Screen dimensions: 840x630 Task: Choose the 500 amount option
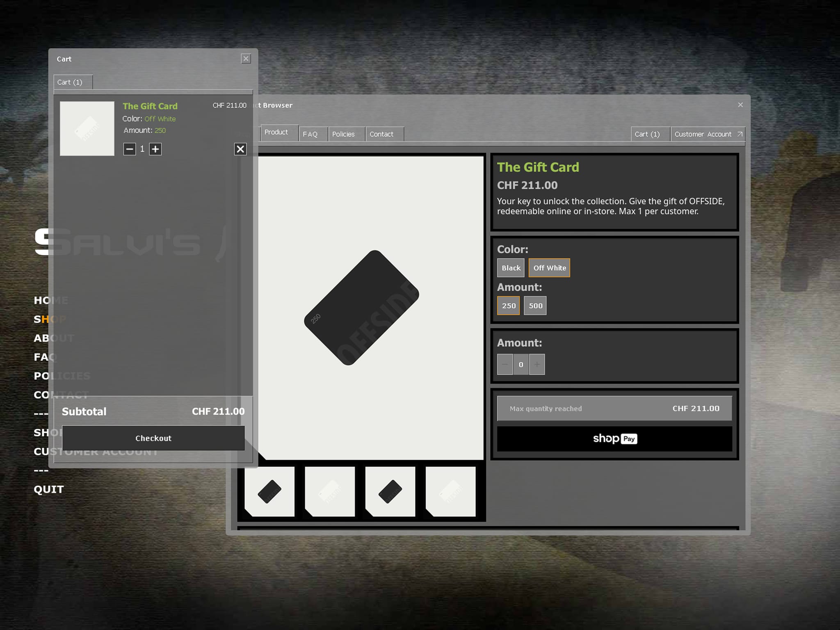[535, 306]
